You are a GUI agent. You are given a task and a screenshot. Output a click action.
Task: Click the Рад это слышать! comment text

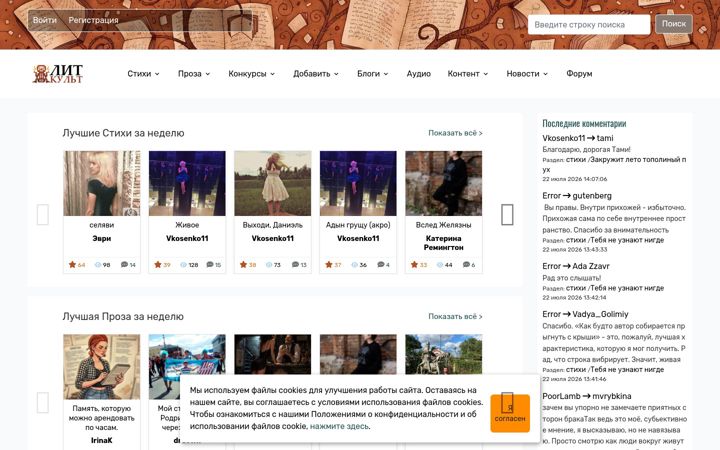(571, 278)
